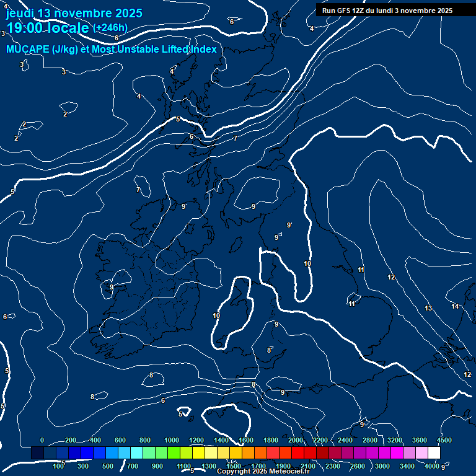Click the '(+246h)' forecast offset label
This screenshot has width=476, height=476.
click(110, 28)
